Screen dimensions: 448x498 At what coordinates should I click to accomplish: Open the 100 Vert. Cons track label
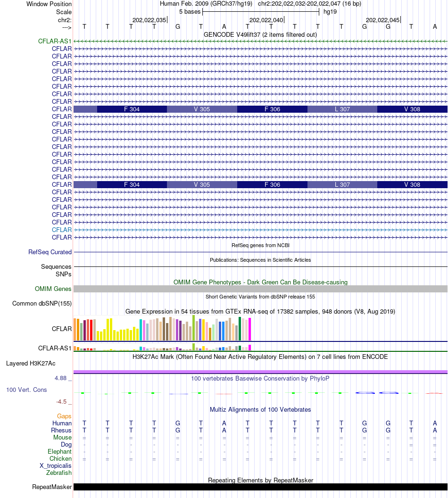(x=27, y=390)
